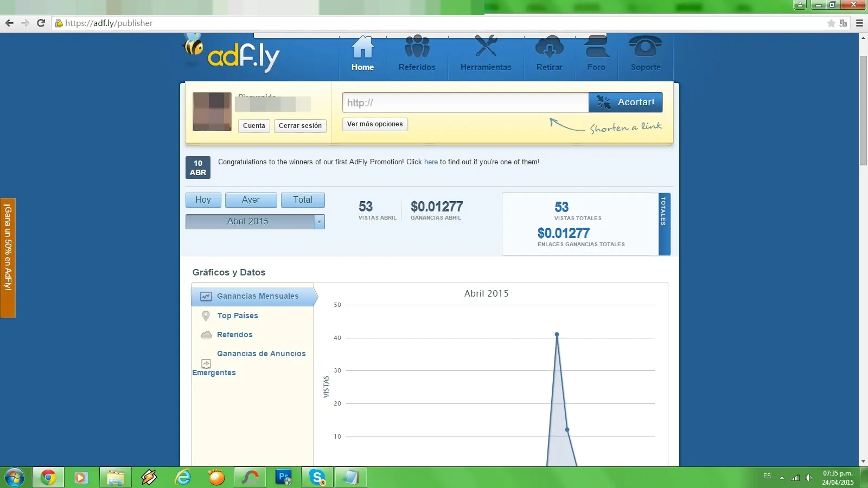Screen dimensions: 868x488
Task: Show hidden system tray icons arrow
Action: coord(782,478)
